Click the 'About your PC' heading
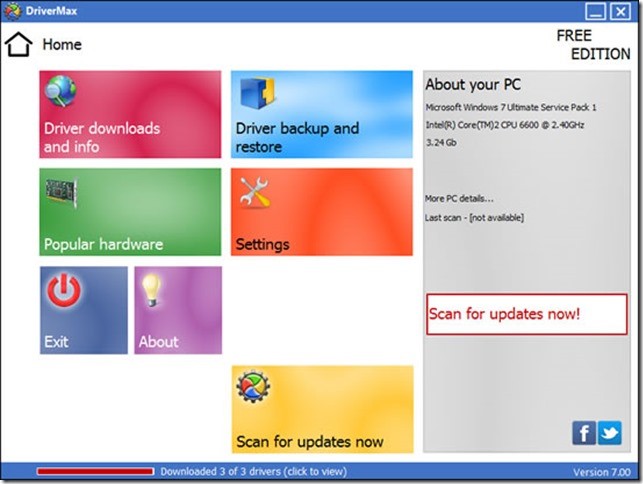 473,84
